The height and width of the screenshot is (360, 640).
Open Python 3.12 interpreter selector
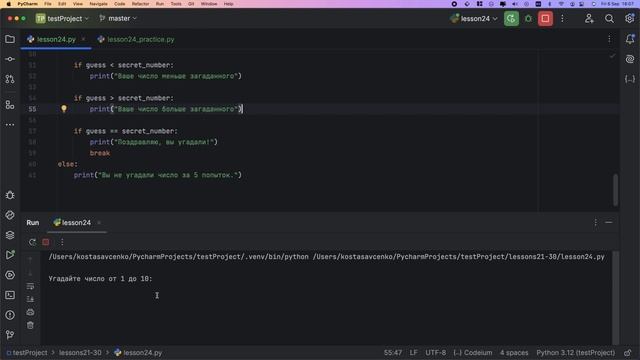(576, 353)
